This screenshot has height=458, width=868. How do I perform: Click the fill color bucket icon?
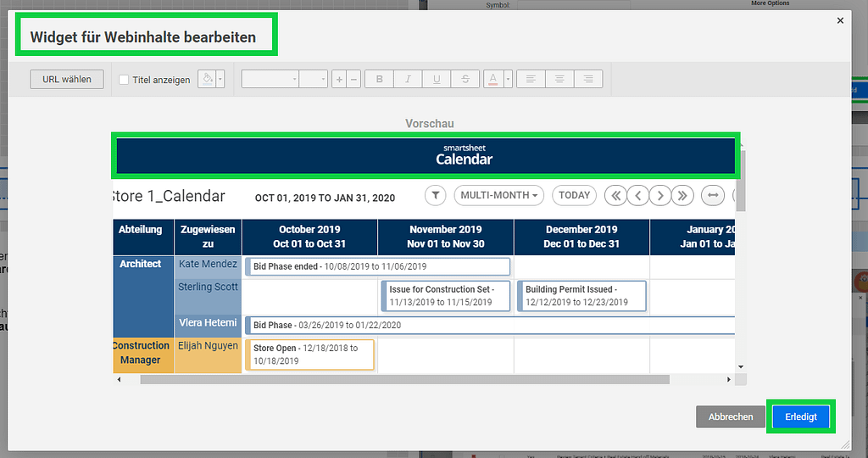(207, 79)
